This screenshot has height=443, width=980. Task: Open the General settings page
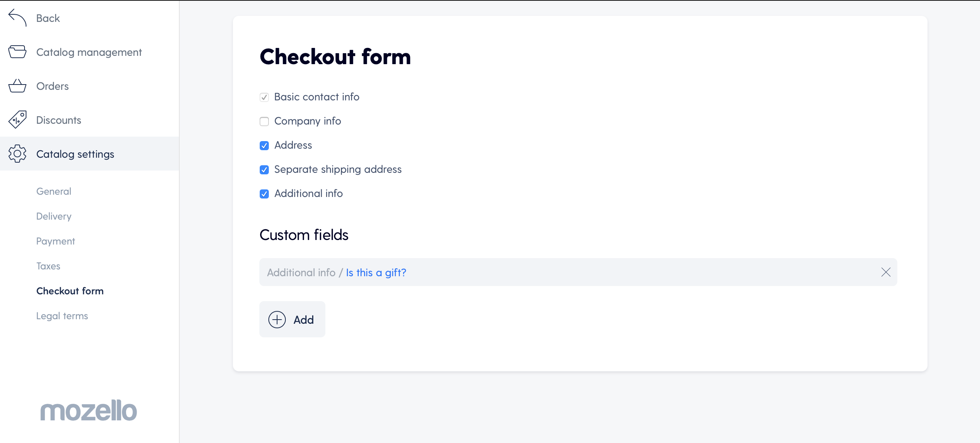(x=54, y=191)
